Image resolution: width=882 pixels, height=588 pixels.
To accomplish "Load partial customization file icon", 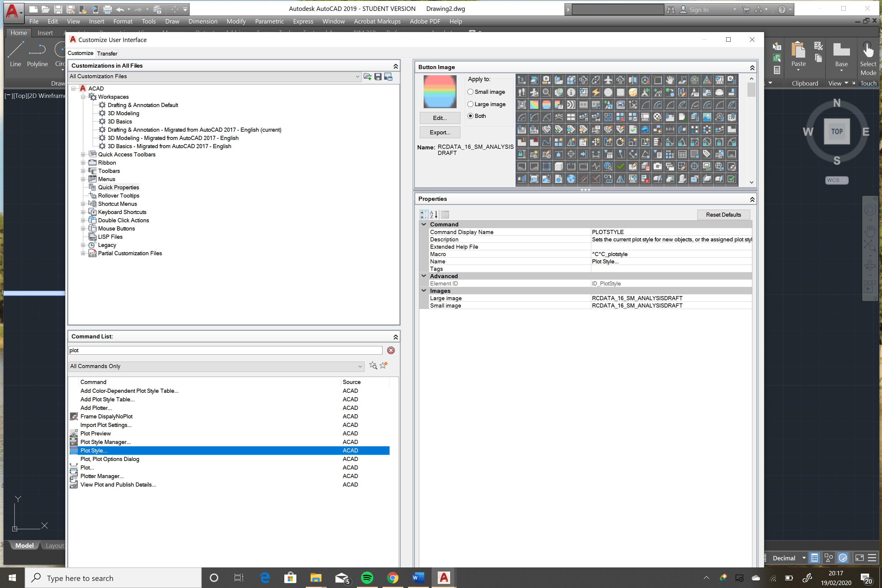I will pyautogui.click(x=367, y=76).
